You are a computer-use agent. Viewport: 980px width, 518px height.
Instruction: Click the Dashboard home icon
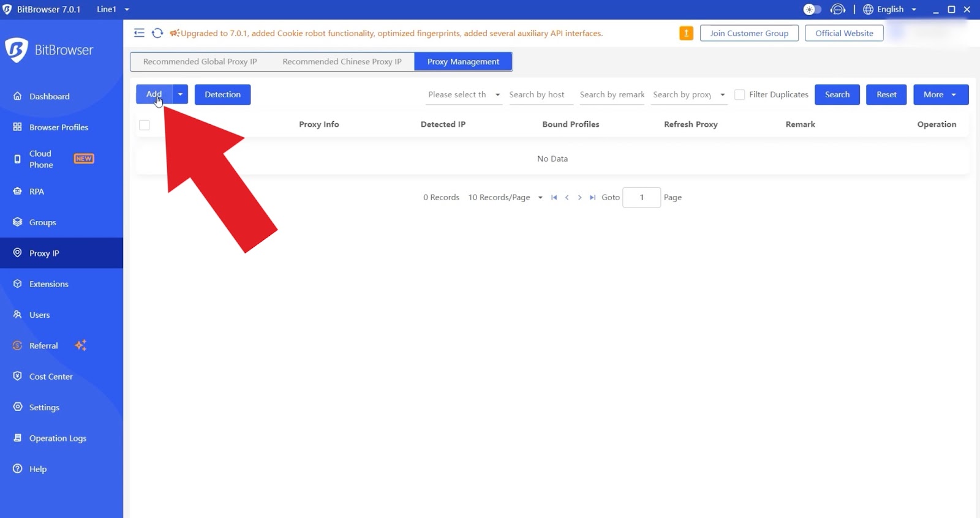coord(17,96)
